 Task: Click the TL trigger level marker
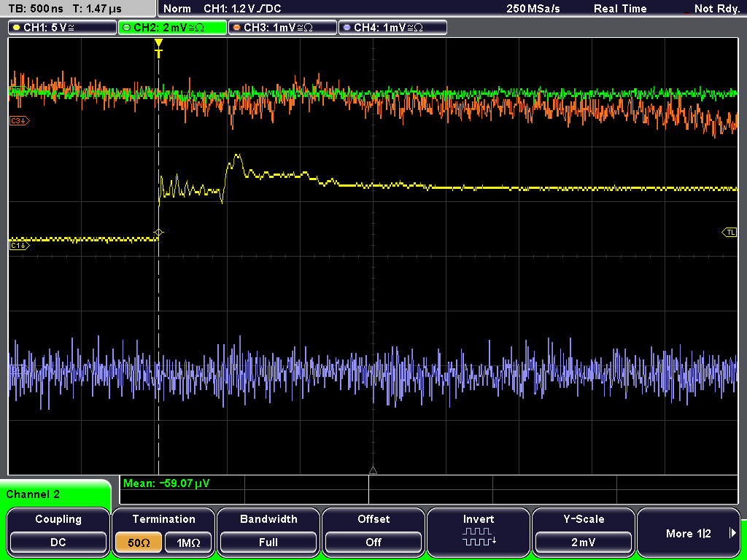[x=729, y=233]
